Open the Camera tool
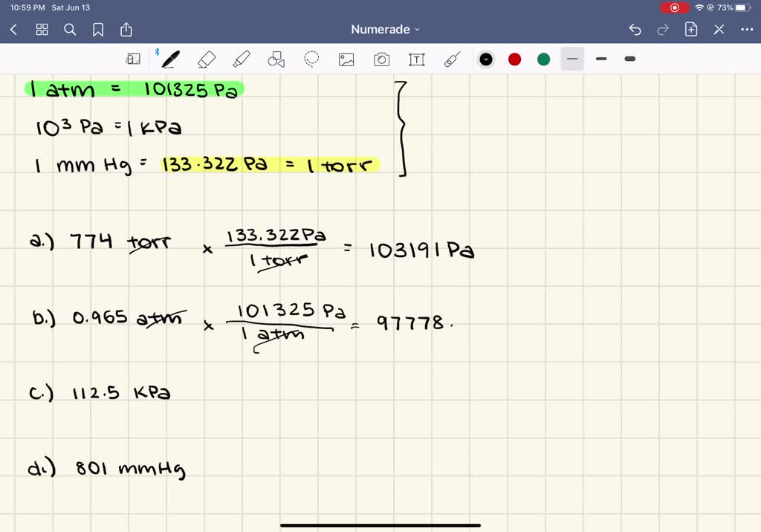 pyautogui.click(x=381, y=59)
